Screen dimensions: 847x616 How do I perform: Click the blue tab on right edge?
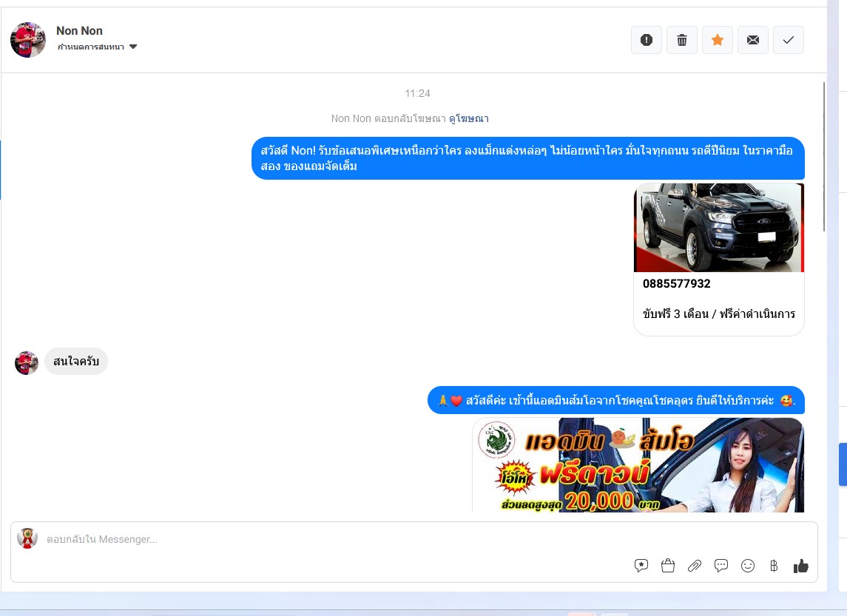point(843,464)
